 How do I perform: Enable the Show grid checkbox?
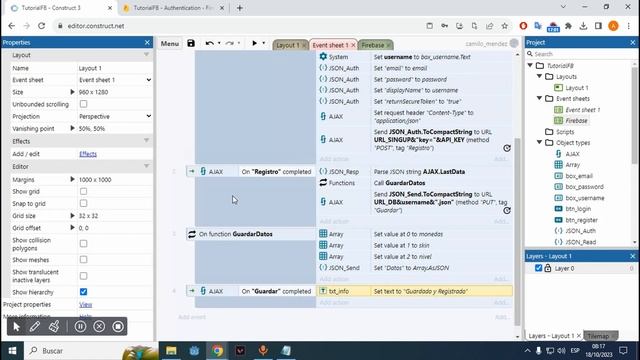pyautogui.click(x=83, y=191)
